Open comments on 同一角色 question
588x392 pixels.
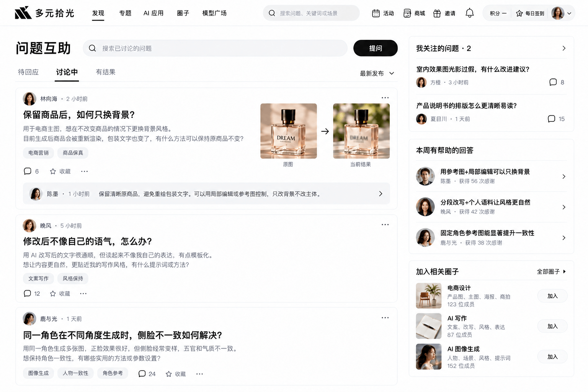(142, 374)
